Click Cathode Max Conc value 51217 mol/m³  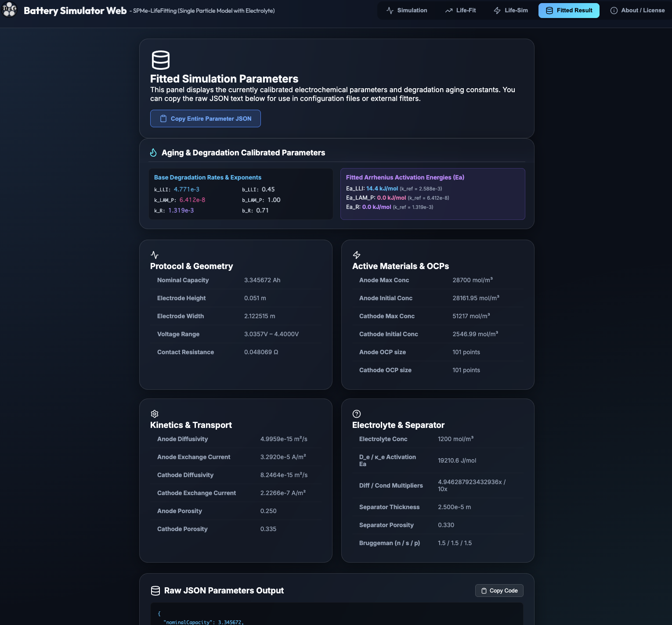pyautogui.click(x=471, y=316)
